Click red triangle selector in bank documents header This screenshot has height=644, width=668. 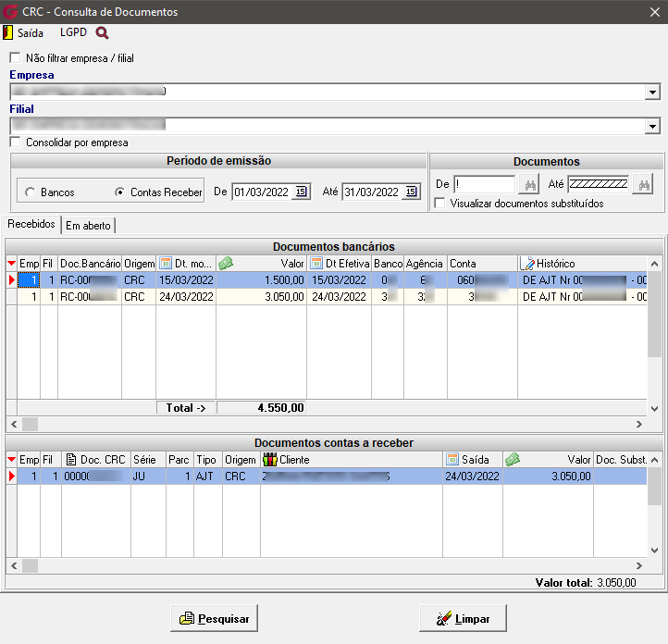pyautogui.click(x=11, y=264)
